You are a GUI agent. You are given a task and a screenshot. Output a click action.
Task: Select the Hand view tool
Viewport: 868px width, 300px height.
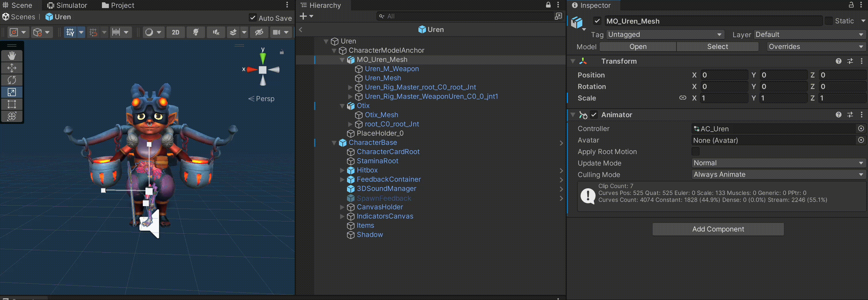tap(12, 56)
